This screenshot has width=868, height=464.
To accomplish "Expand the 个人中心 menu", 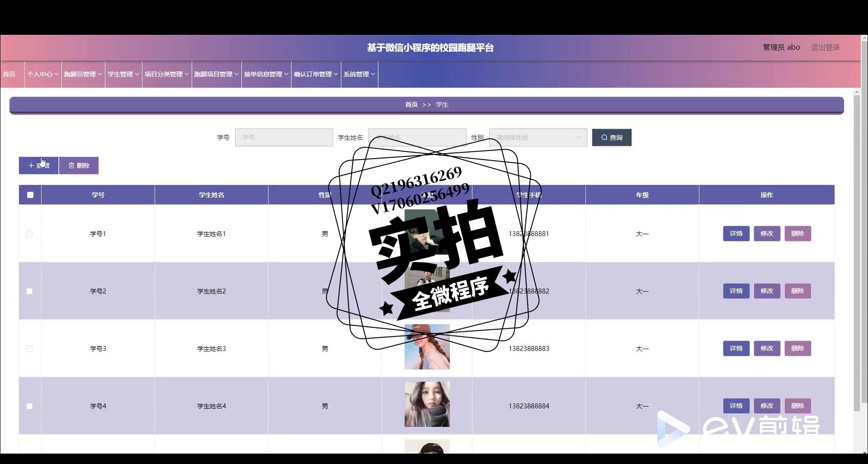I will (x=43, y=74).
